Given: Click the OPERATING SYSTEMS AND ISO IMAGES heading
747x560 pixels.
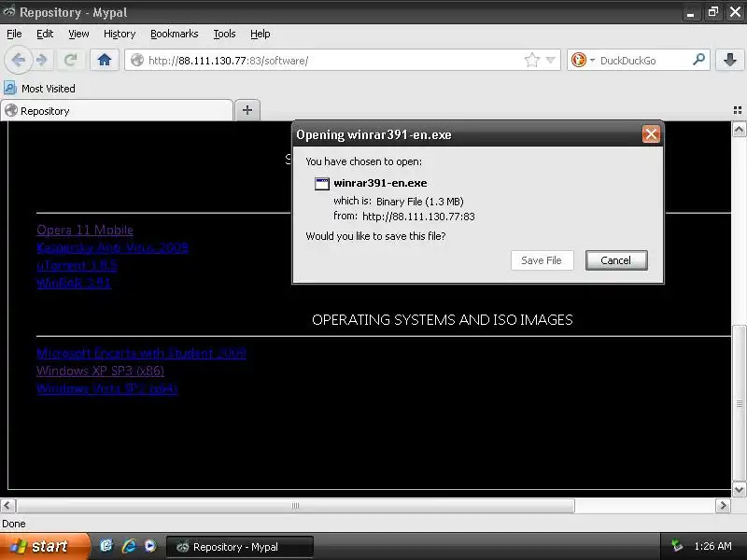Looking at the screenshot, I should (x=442, y=319).
